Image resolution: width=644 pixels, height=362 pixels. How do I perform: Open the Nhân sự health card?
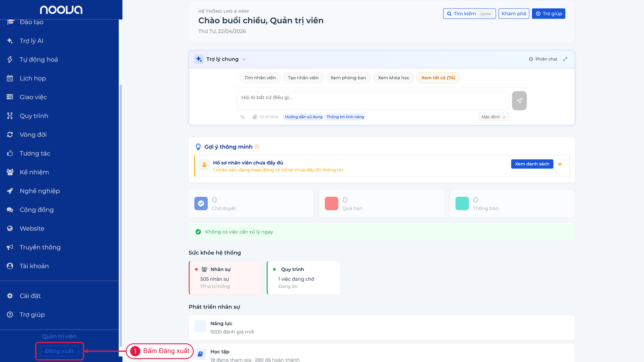(x=225, y=278)
